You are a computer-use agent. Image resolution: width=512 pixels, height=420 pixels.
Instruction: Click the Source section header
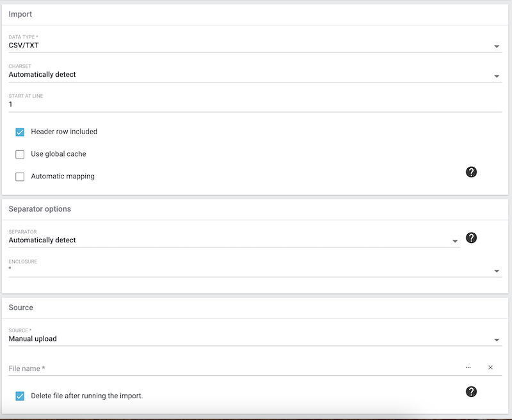pos(21,307)
